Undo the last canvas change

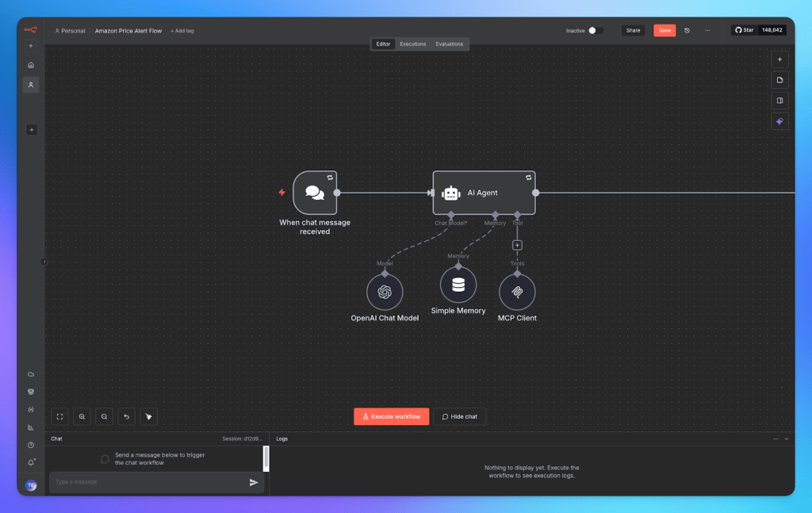coord(126,416)
